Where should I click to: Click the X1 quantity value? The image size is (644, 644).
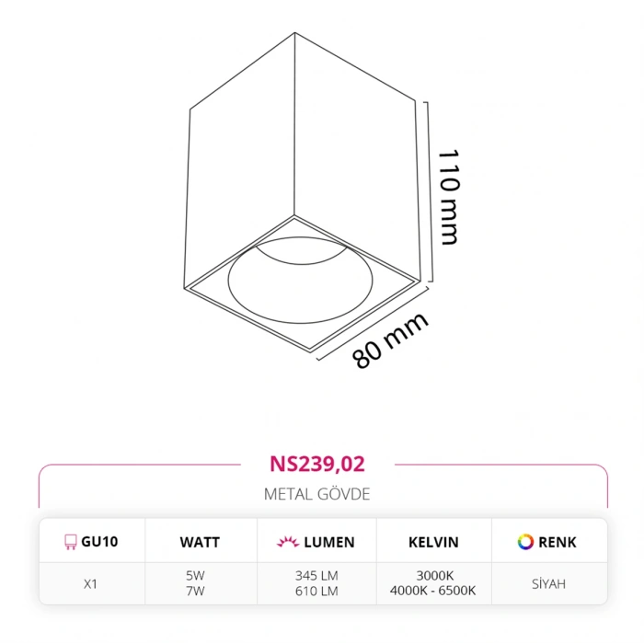tap(90, 583)
